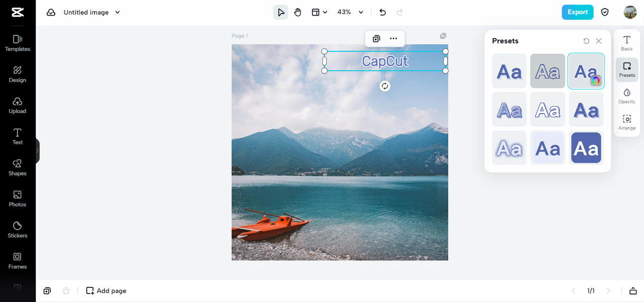The width and height of the screenshot is (644, 302).
Task: Click the CapCut logo icon
Action: (18, 12)
